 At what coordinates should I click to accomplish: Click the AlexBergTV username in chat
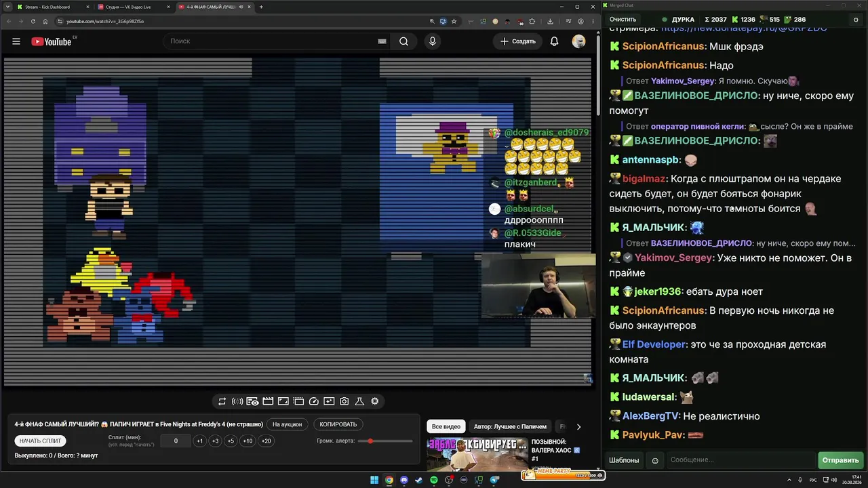pyautogui.click(x=651, y=416)
